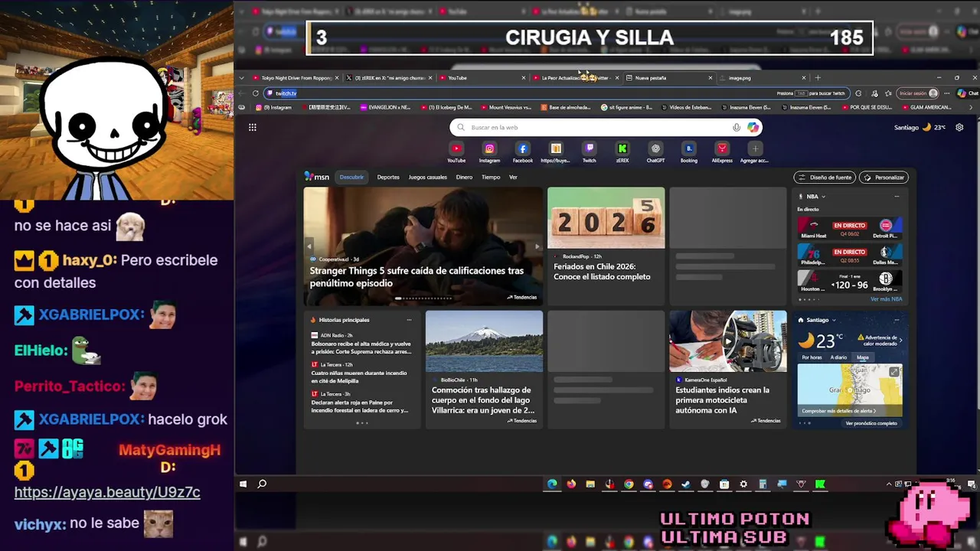Open the Ver pronóstico completo link

pyautogui.click(x=871, y=423)
